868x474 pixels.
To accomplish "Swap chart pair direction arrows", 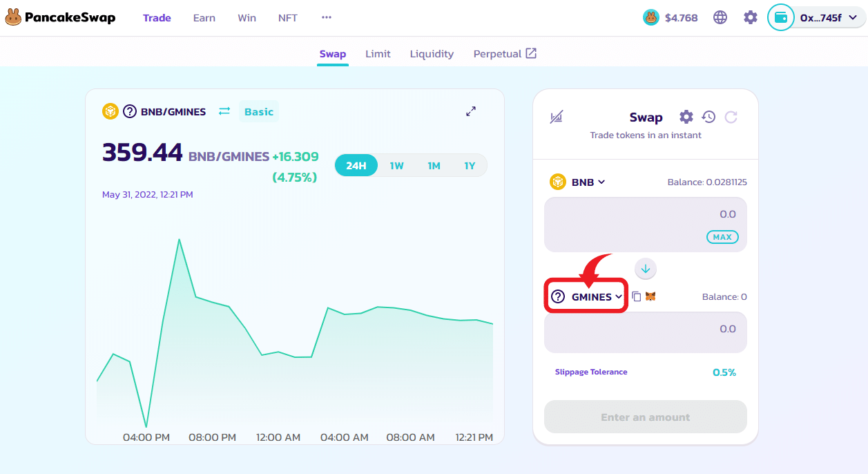I will pos(224,111).
